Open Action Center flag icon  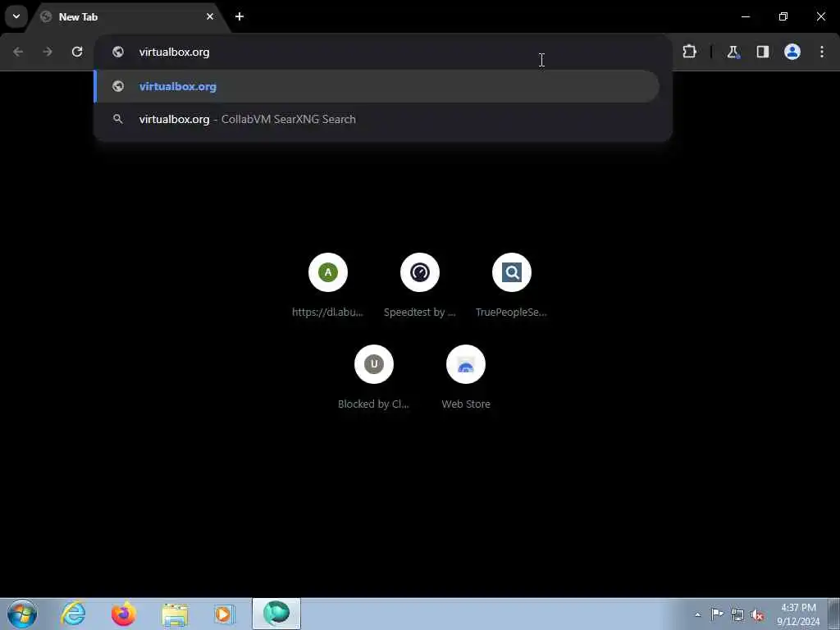coord(717,614)
